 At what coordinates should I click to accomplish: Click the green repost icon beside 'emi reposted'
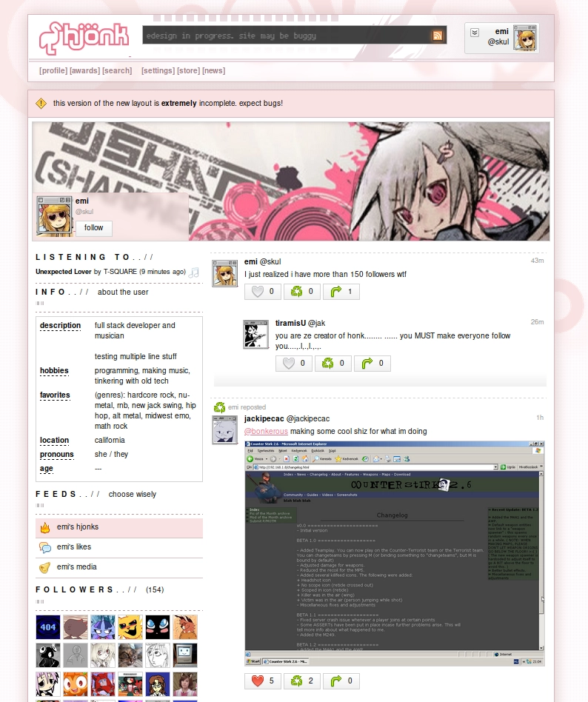pos(219,407)
